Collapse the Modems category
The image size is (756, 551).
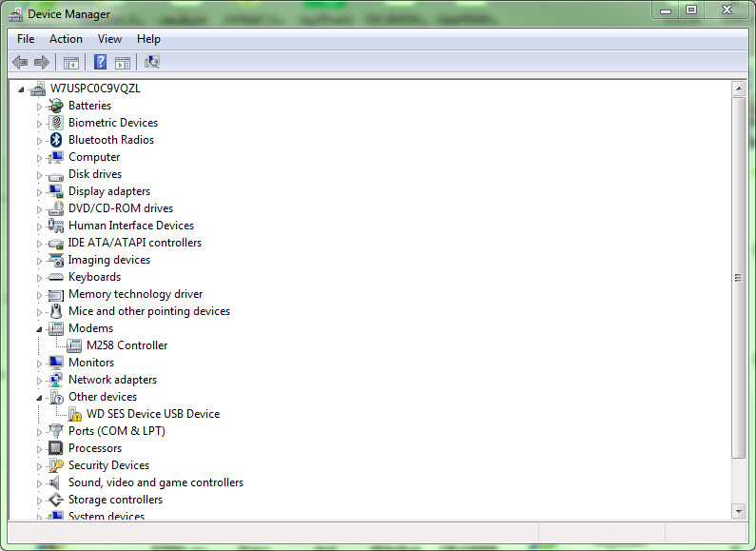click(39, 329)
